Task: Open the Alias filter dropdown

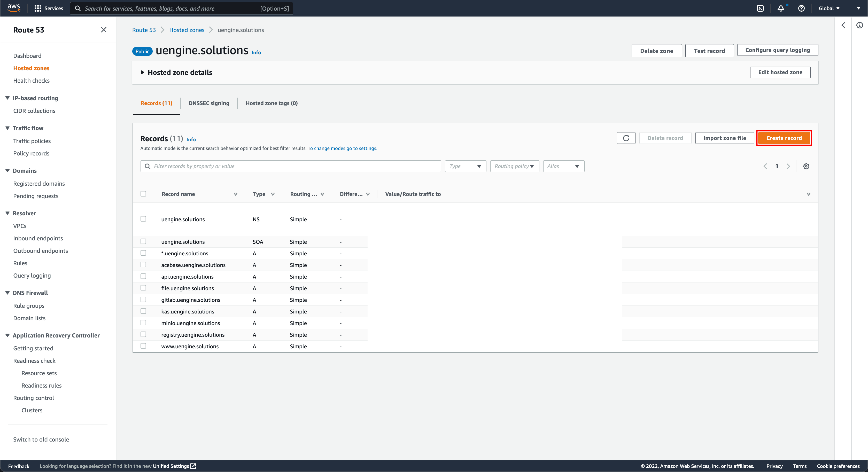Action: pos(563,166)
